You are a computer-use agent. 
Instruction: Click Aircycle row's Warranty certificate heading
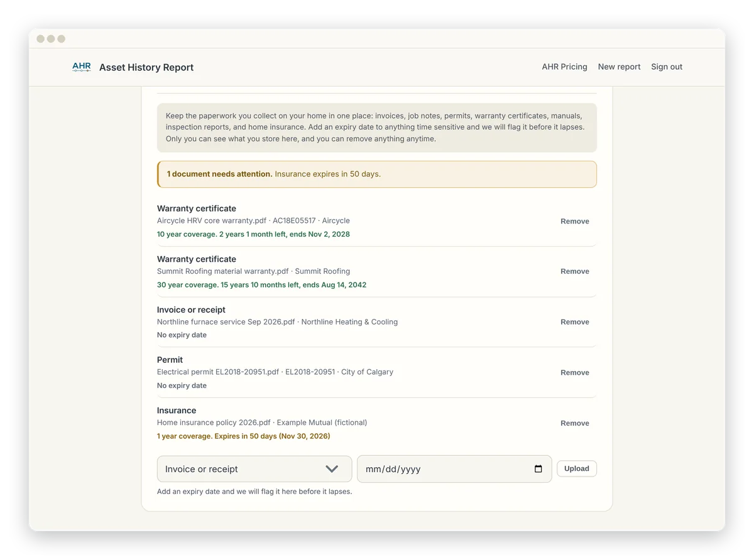coord(197,208)
